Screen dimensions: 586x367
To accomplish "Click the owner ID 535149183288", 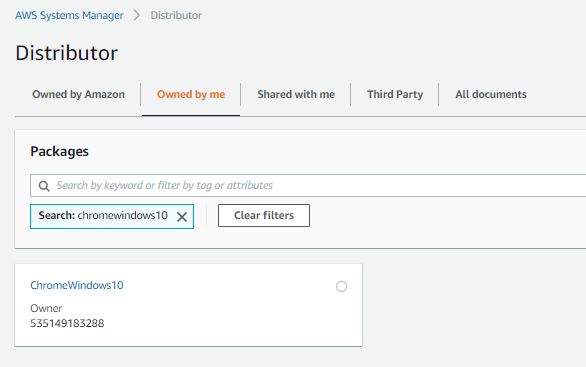I will click(67, 323).
